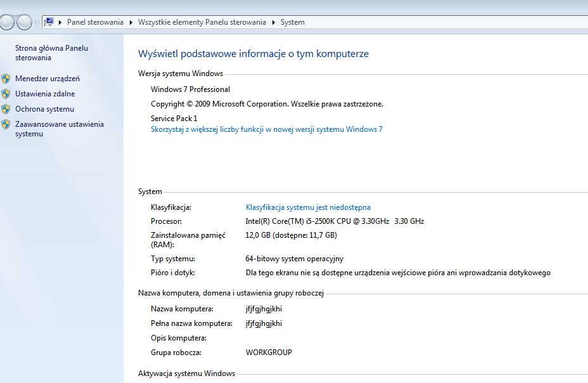The width and height of the screenshot is (588, 383).
Task: Click shield icon next to Ustawienia zdalne
Action: (x=6, y=94)
